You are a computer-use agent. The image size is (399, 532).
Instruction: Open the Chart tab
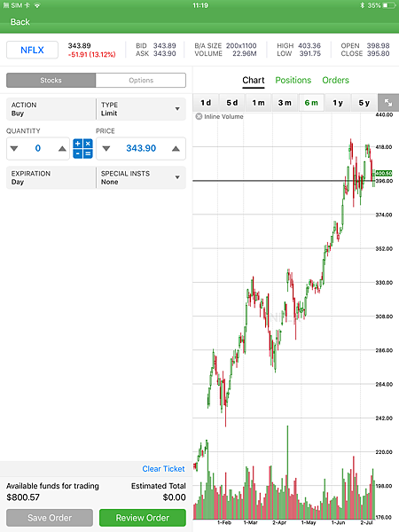(253, 81)
